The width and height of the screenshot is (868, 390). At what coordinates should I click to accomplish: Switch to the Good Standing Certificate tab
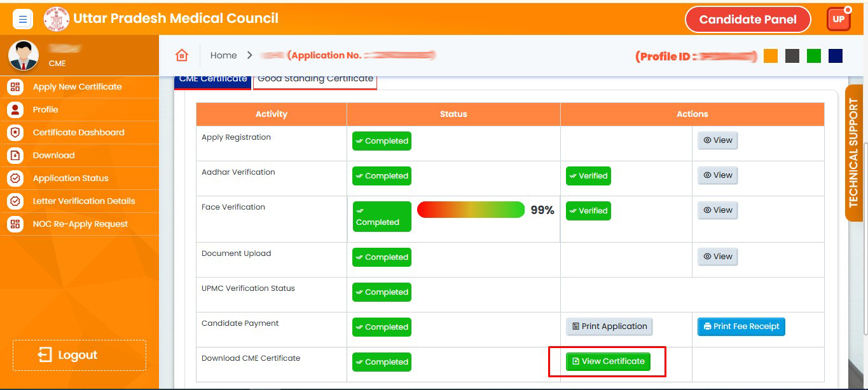315,80
